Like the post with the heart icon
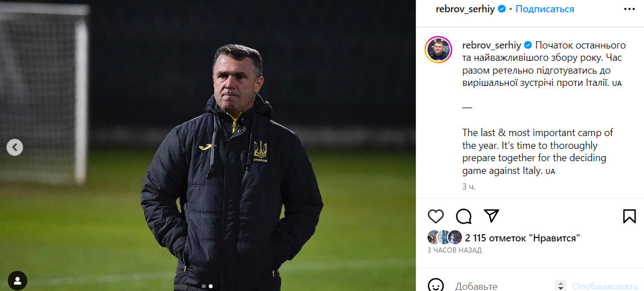644x291 pixels. [x=436, y=216]
